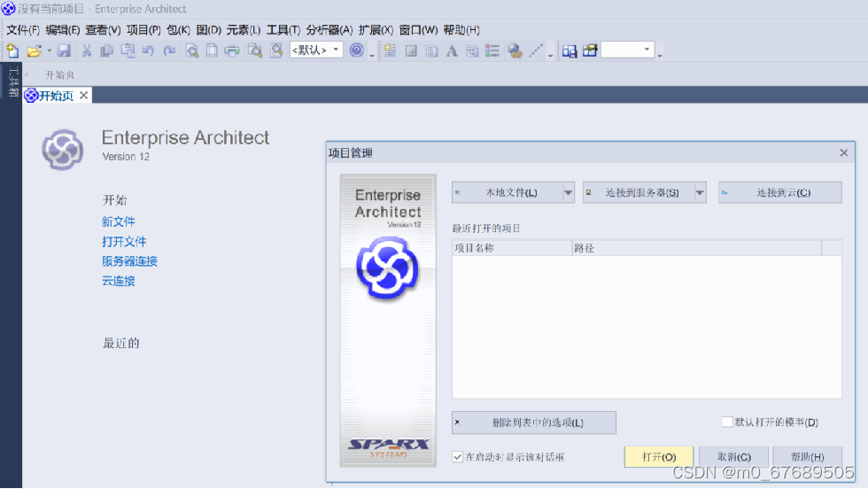Open the 元素(L) menu
Viewport: 868px width, 489px height.
pyautogui.click(x=244, y=30)
